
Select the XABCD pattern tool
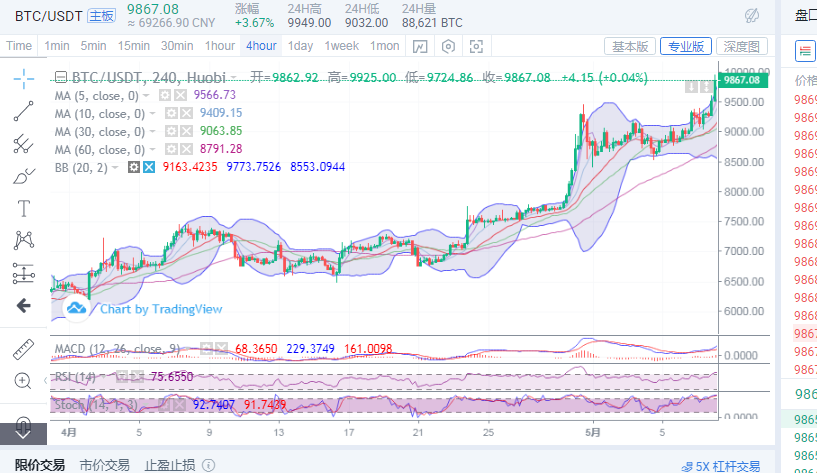click(23, 240)
